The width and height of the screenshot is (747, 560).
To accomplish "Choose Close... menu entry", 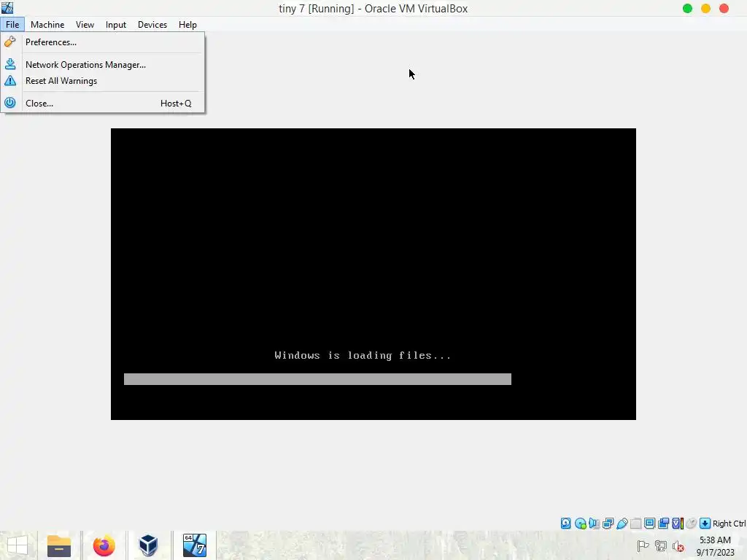I will (103, 103).
